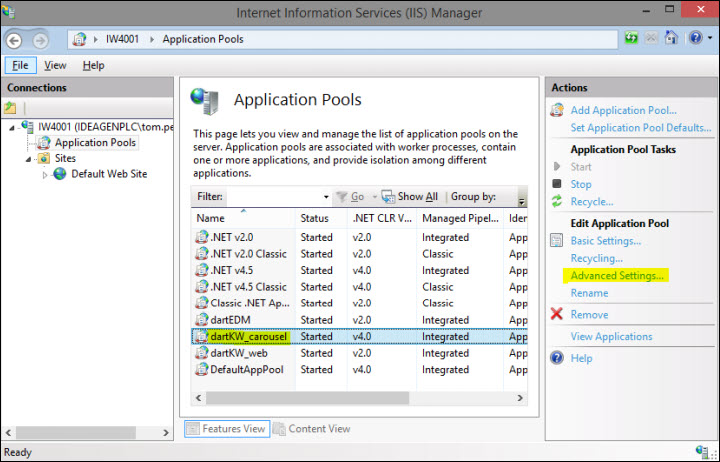Click the home icon in the toolbar
This screenshot has width=720, height=462.
671,38
